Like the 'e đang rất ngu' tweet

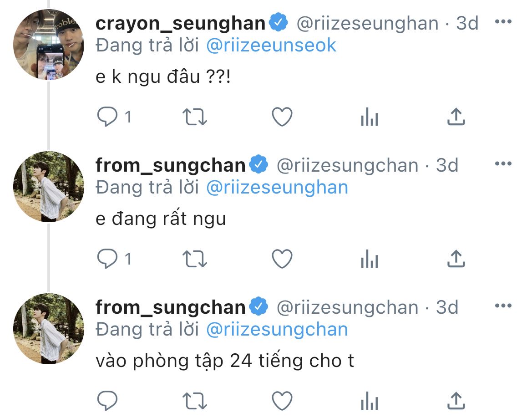point(282,259)
